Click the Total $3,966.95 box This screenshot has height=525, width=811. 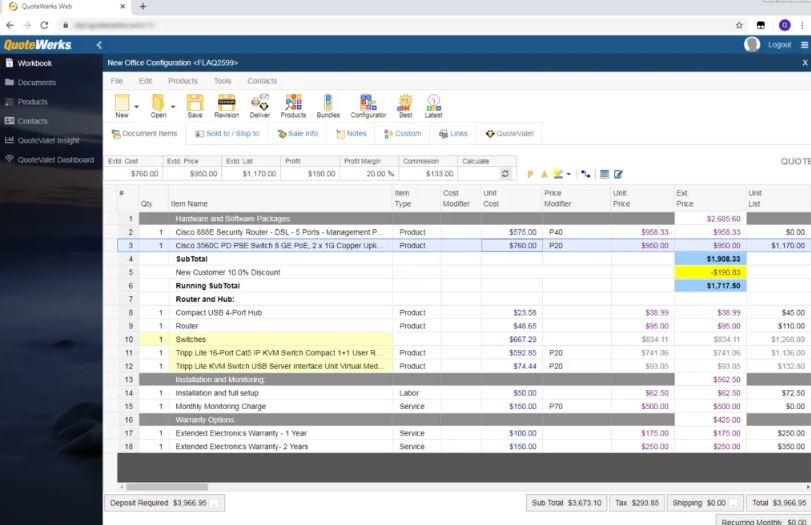tap(778, 503)
